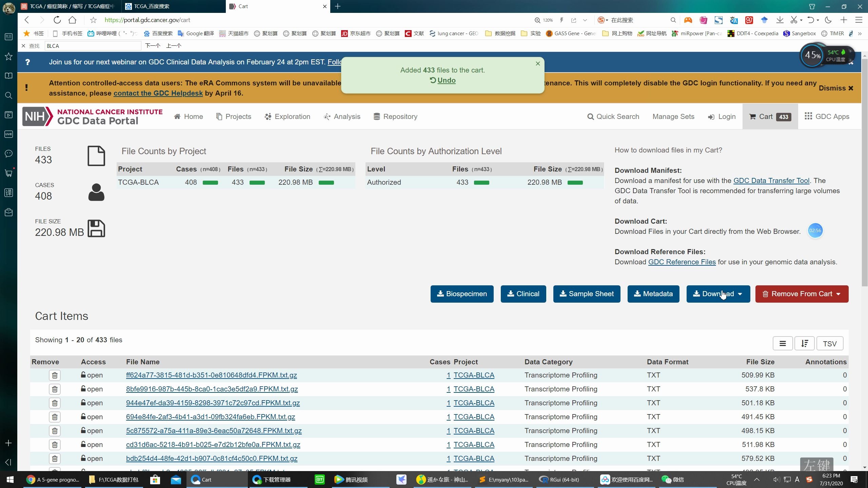Remove the 694e84fe file from cart
The image size is (868, 488).
click(x=55, y=417)
